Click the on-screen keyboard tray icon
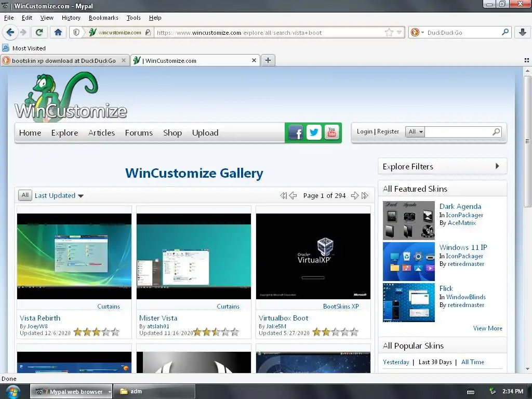 471,392
